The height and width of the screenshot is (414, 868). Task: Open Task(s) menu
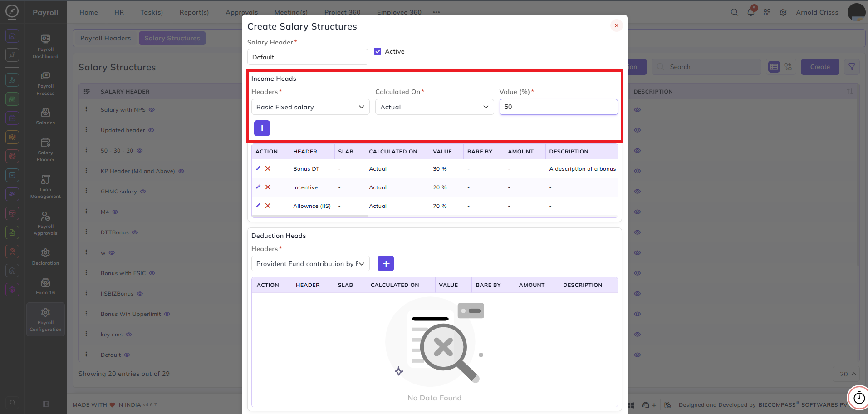point(152,12)
